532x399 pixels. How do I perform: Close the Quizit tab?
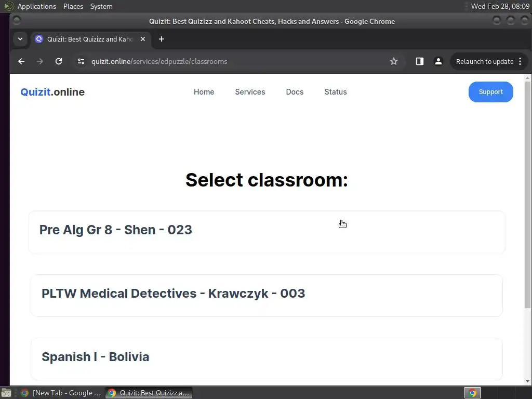tap(143, 39)
